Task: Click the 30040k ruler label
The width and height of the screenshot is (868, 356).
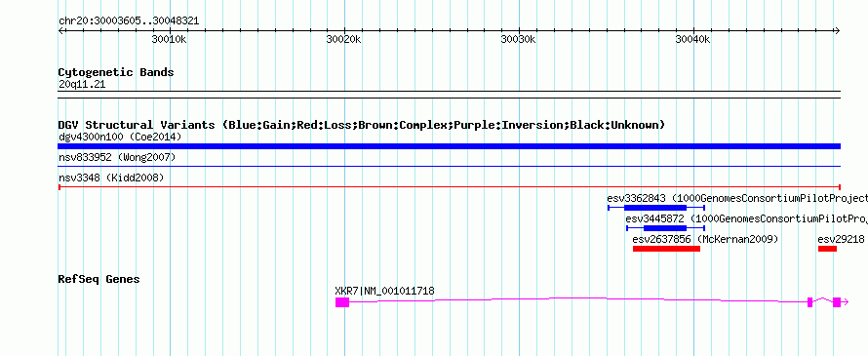Action: (x=693, y=40)
